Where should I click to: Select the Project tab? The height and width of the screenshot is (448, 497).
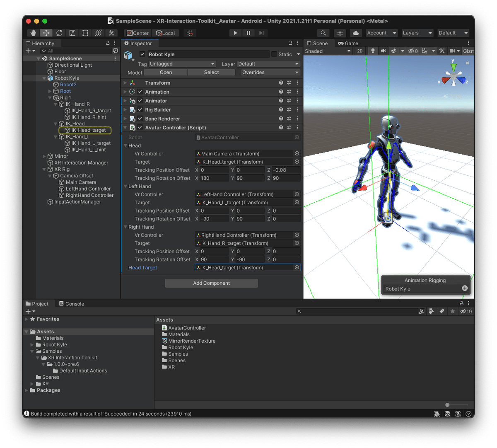[x=37, y=304]
